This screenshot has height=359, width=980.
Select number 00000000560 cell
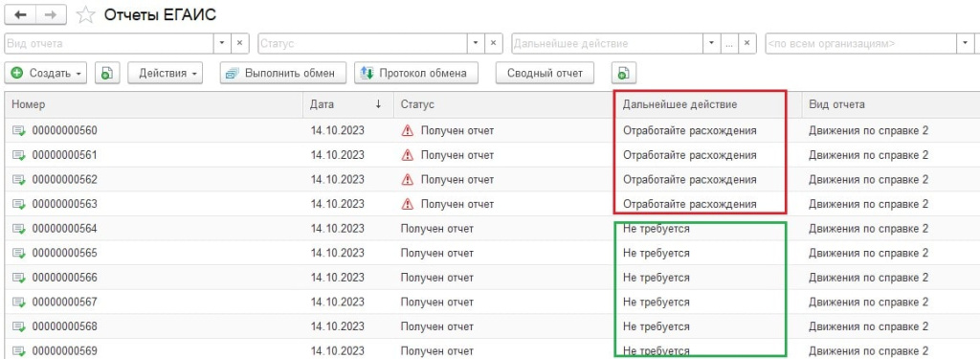pos(65,131)
